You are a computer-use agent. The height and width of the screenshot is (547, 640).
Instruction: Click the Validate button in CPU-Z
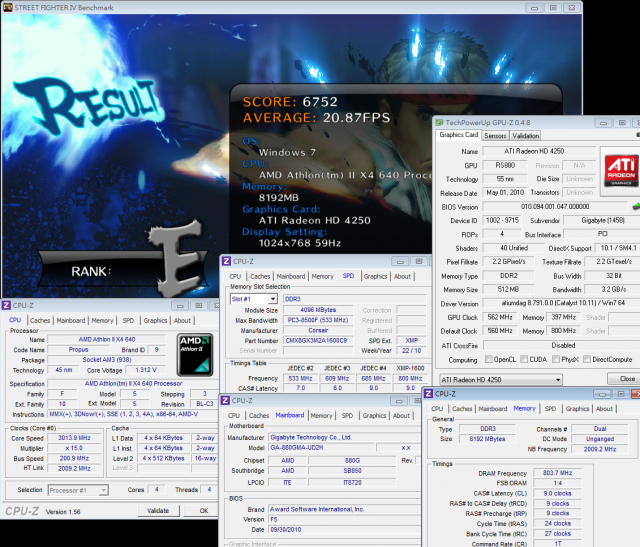(x=158, y=511)
